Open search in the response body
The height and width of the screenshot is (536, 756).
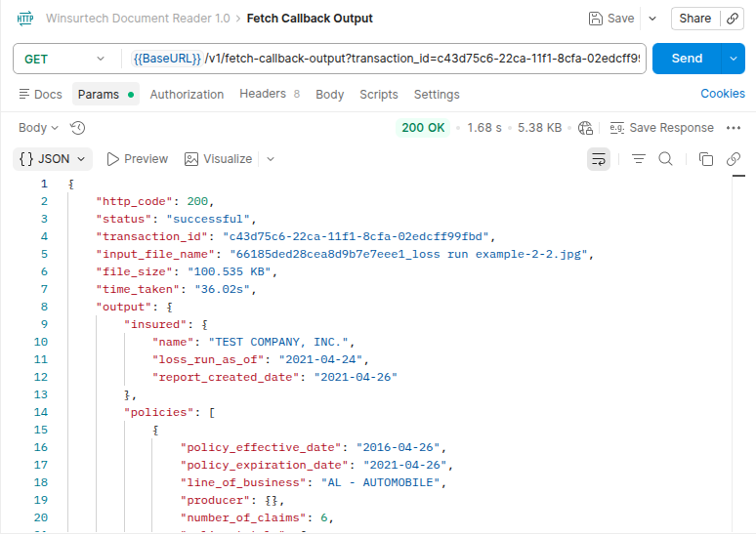click(x=665, y=159)
